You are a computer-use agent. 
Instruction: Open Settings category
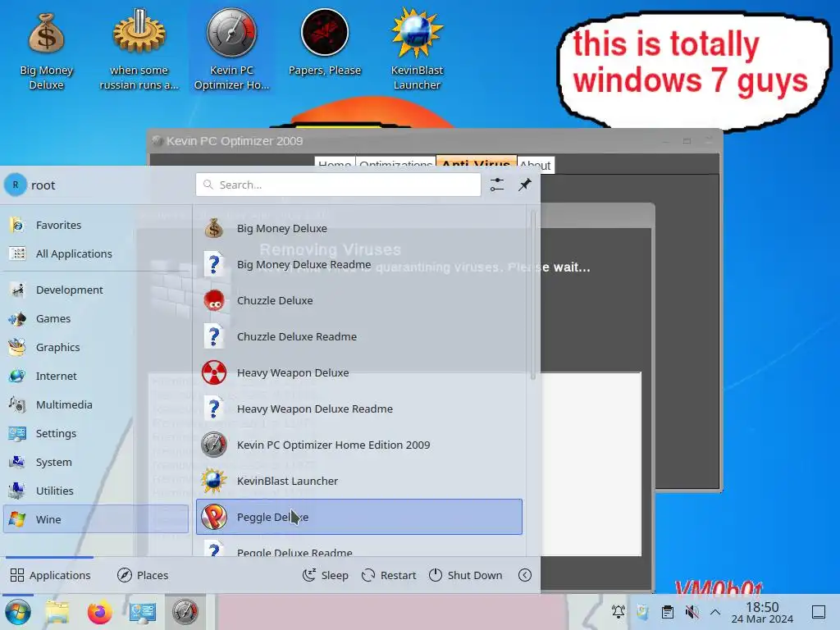point(95,433)
